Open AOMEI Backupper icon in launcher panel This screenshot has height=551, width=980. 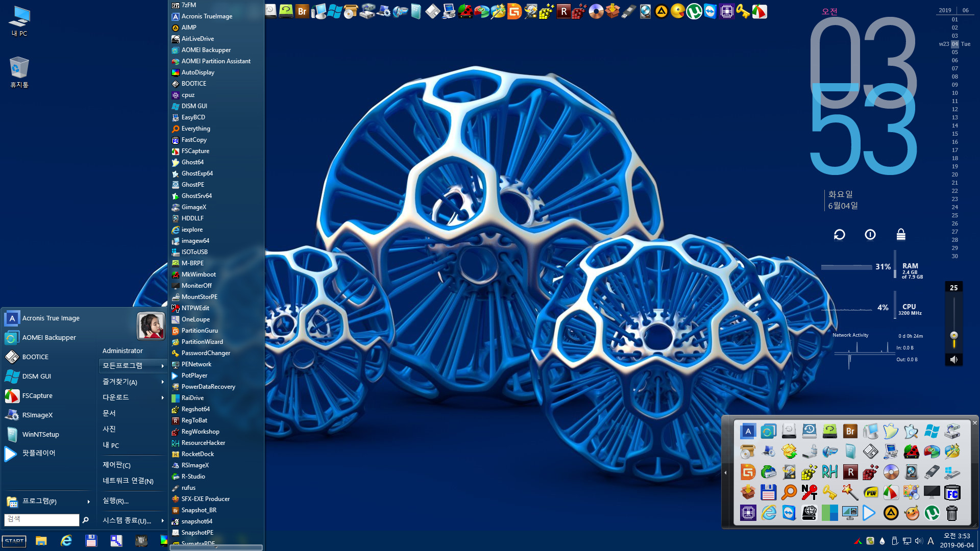point(769,432)
